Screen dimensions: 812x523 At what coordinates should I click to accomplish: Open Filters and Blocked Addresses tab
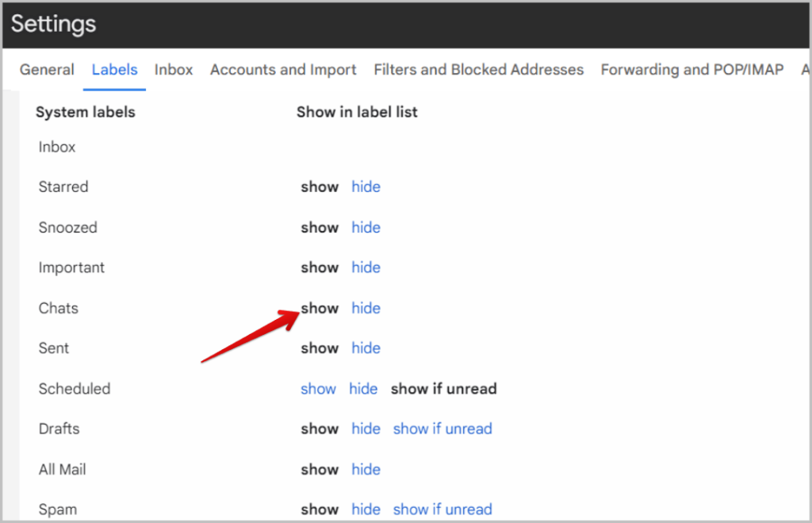(x=478, y=70)
